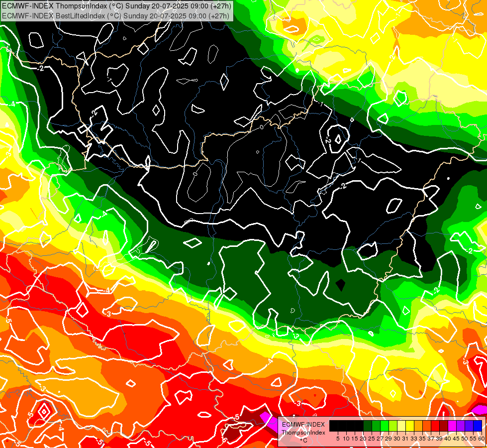Click the legend tick value 10
The height and width of the screenshot is (448, 487).
click(346, 439)
